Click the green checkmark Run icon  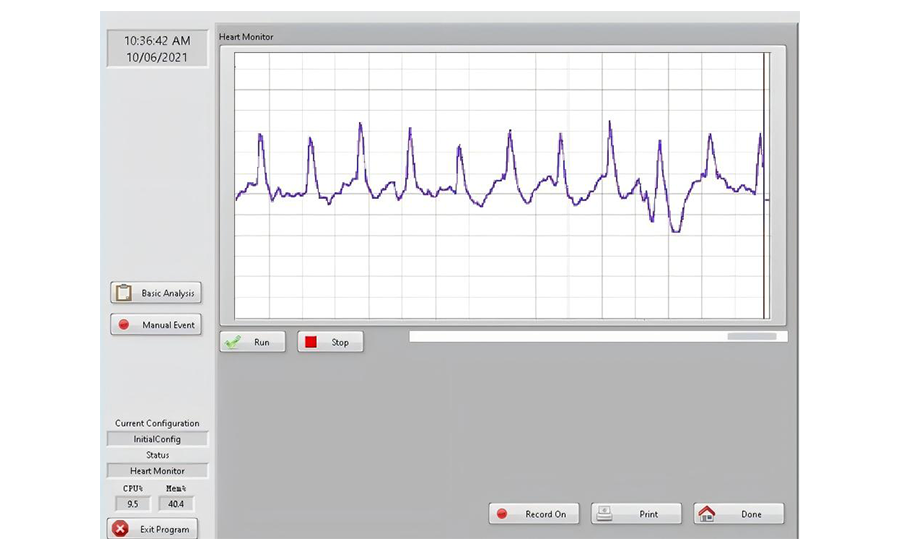[232, 342]
